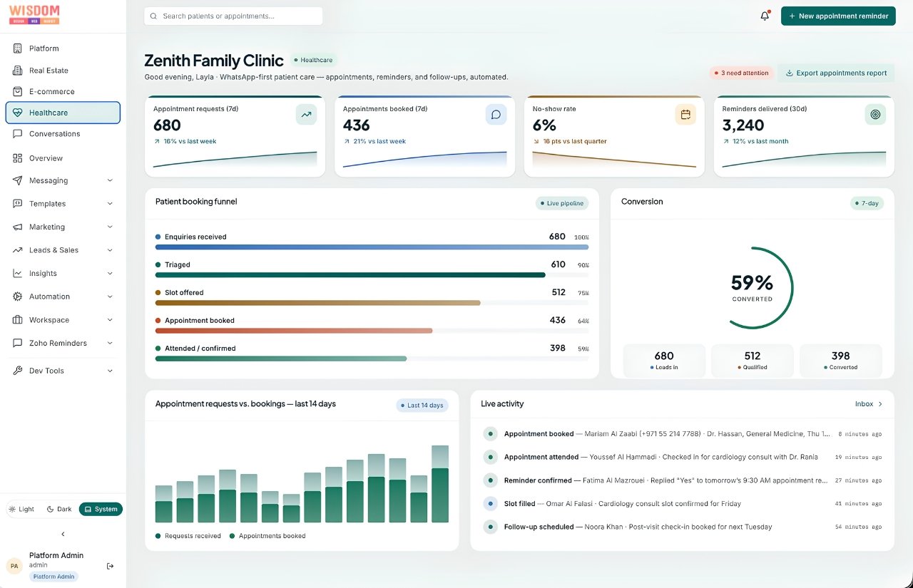
Task: Click Export appointments report button
Action: click(x=836, y=73)
